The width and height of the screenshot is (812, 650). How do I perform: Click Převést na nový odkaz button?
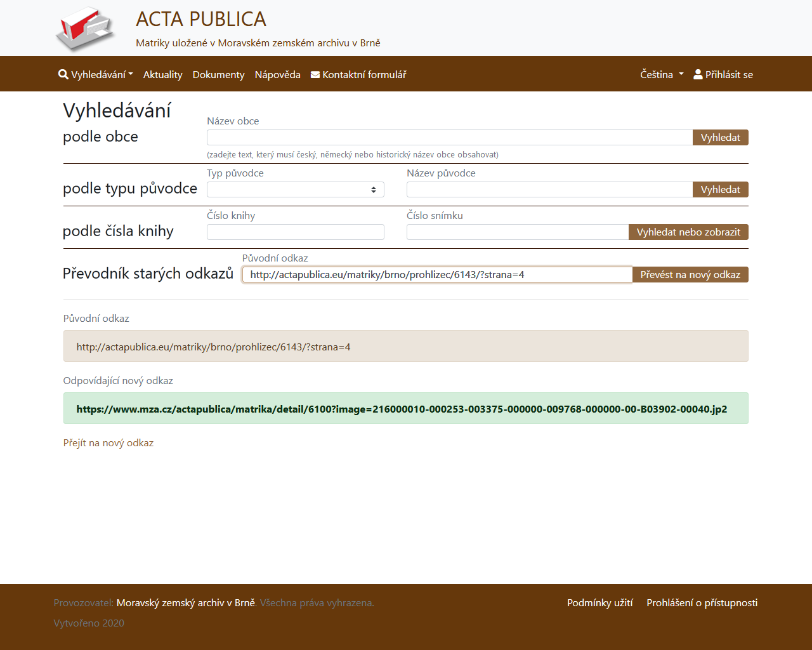coord(690,275)
